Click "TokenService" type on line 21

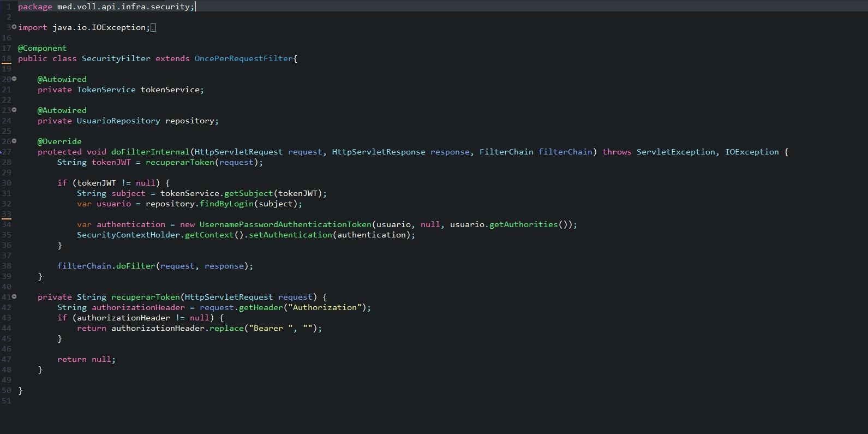(x=106, y=90)
